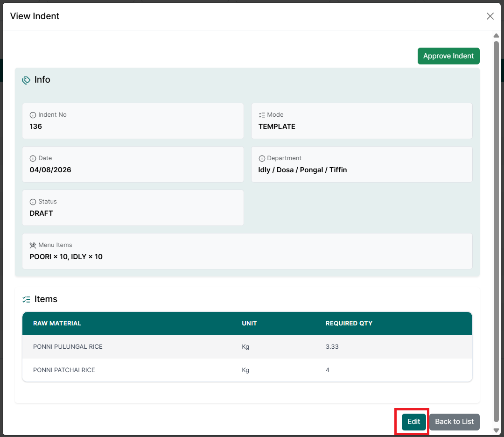Viewport: 504px width, 437px height.
Task: Click the View Indent dialog title
Action: (x=35, y=16)
